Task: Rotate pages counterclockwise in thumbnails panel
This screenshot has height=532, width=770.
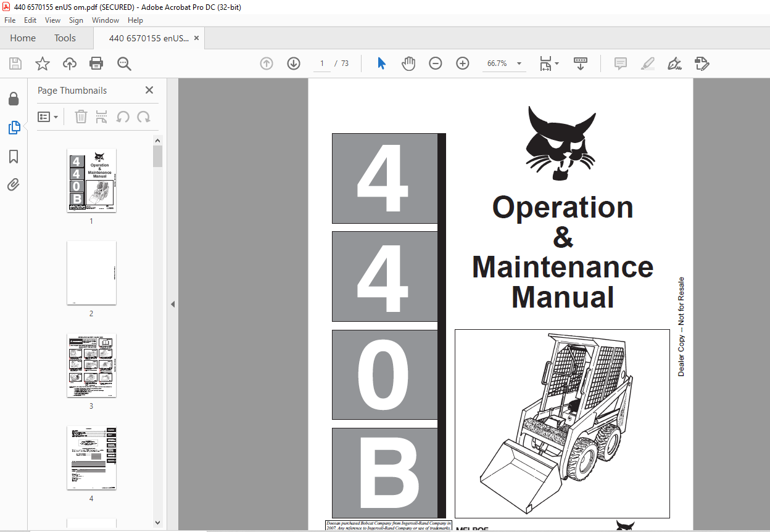Action: coord(123,117)
